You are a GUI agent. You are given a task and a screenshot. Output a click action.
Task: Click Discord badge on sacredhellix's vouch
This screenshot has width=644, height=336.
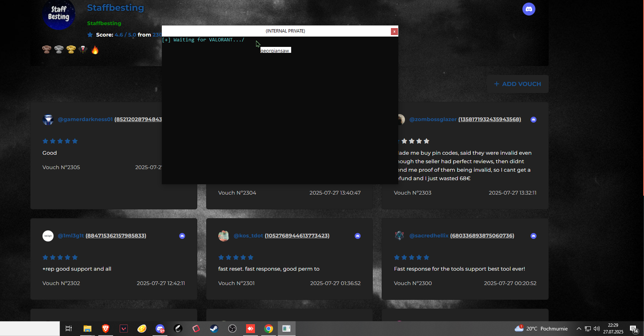point(533,236)
